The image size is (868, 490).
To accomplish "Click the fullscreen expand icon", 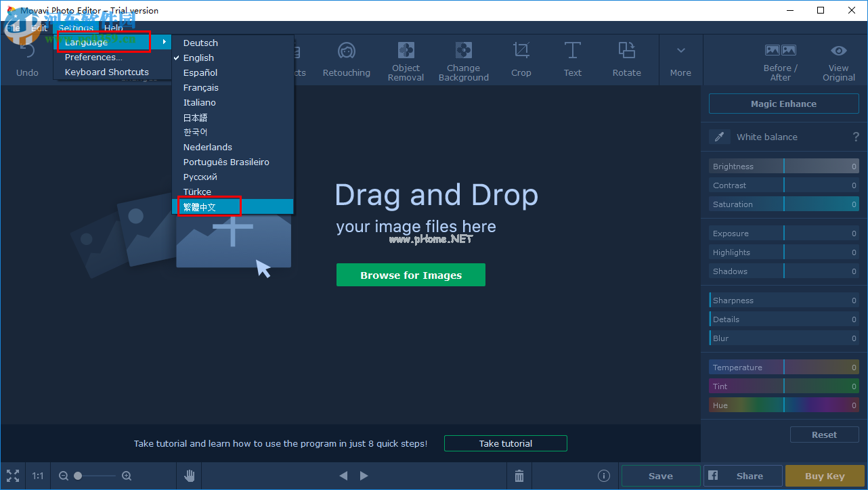I will pyautogui.click(x=13, y=476).
